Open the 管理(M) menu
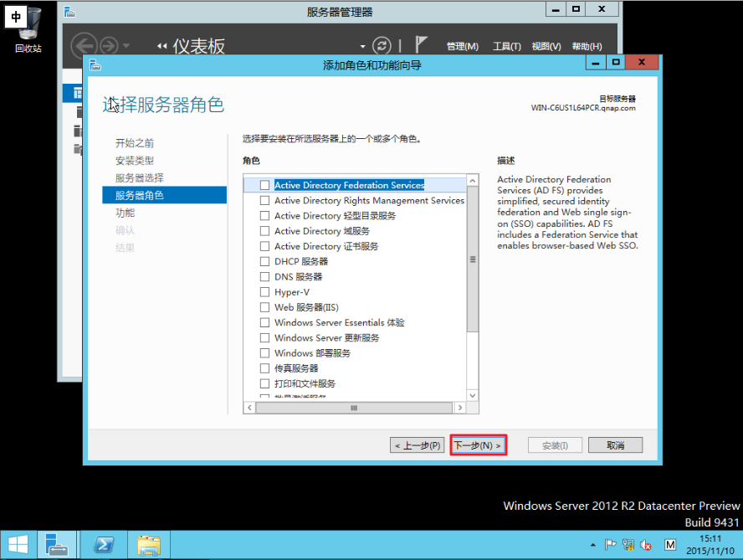The width and height of the screenshot is (743, 560). [463, 47]
